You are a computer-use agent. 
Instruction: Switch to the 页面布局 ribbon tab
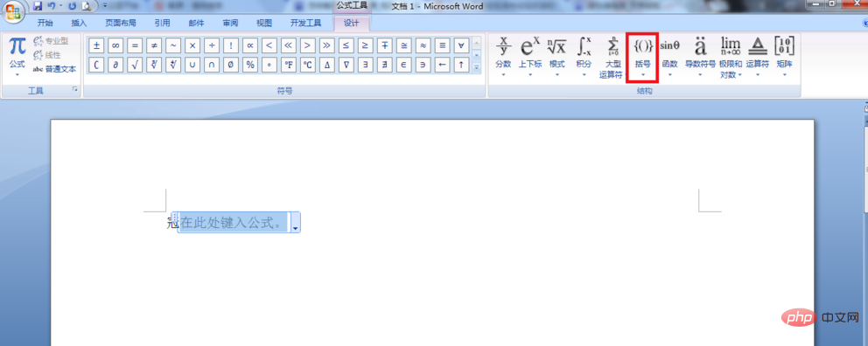pos(120,24)
